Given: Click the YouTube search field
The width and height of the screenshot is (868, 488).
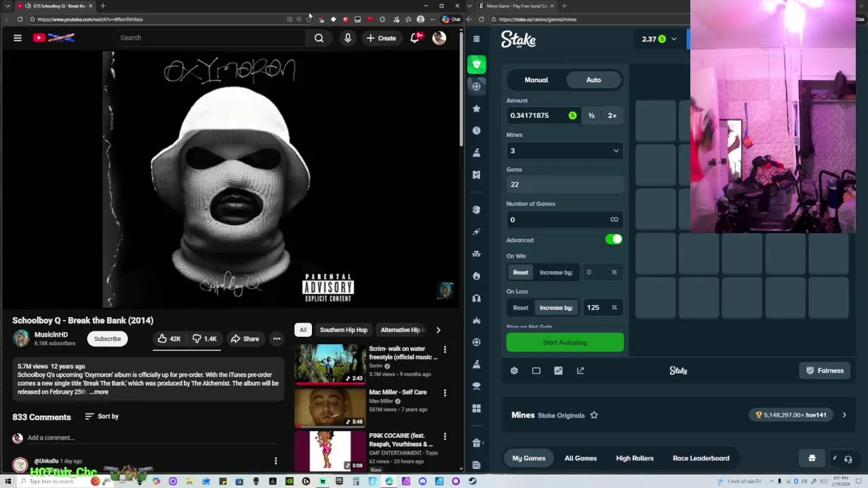Looking at the screenshot, I should point(210,38).
